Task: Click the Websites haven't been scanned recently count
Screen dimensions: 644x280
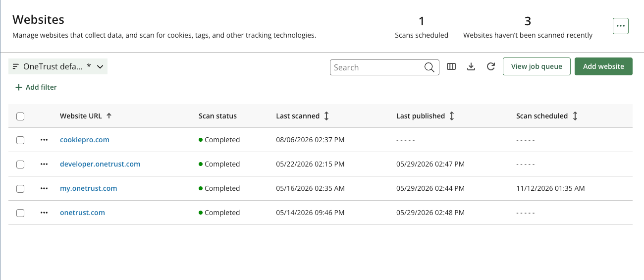Action: (x=528, y=21)
